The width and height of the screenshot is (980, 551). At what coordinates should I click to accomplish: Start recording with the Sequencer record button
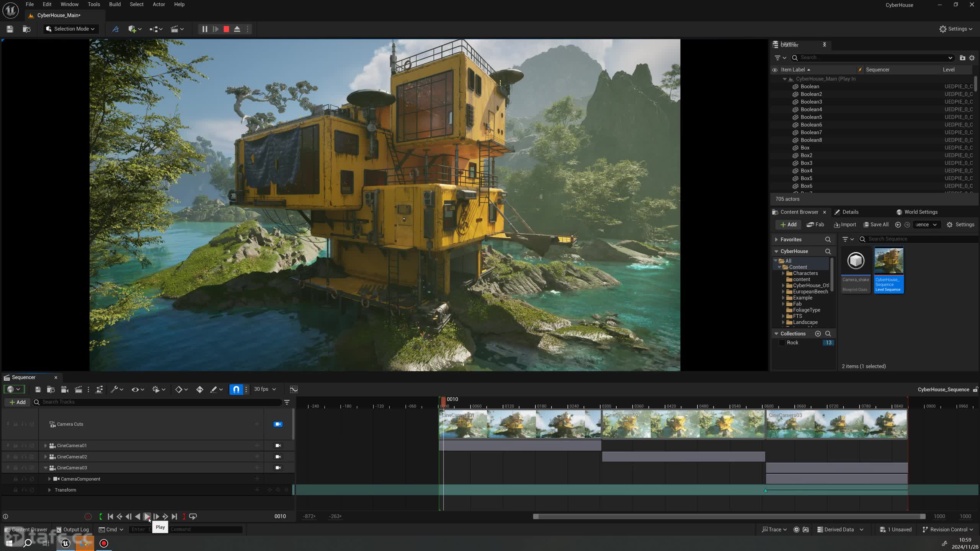[x=88, y=517]
